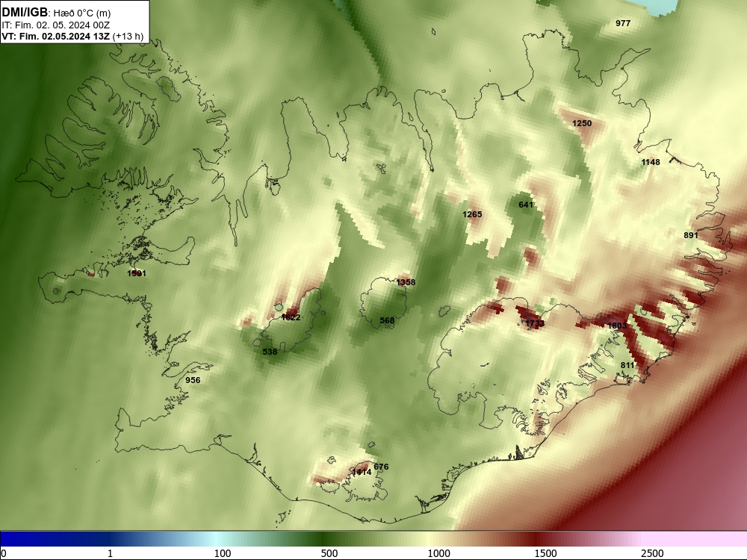Select the 100 tick label on the color scale

223,553
